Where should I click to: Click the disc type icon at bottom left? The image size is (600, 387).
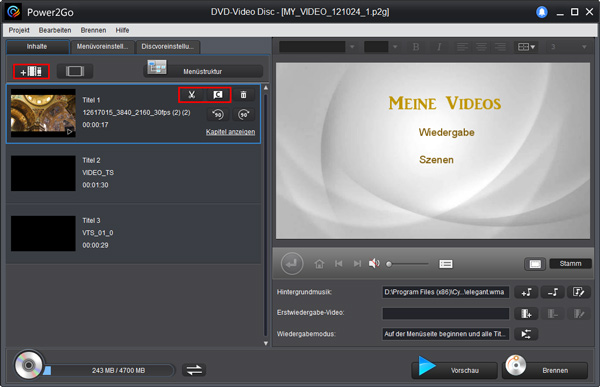[x=28, y=365]
